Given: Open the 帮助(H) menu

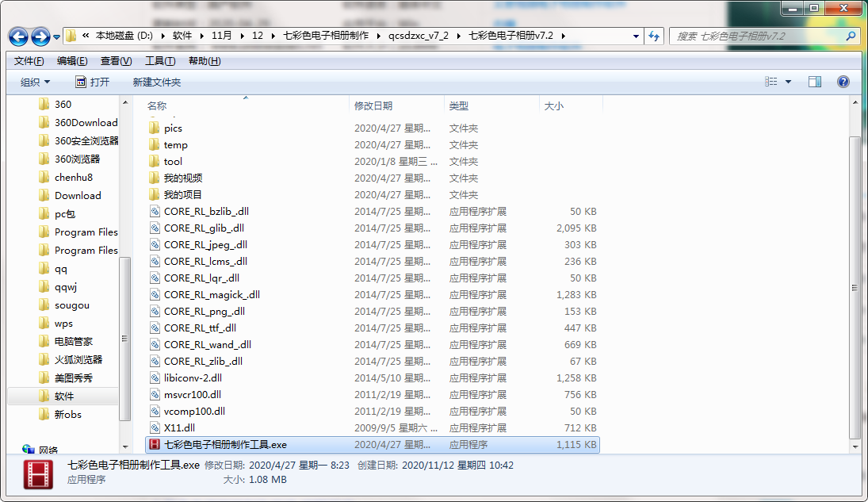Looking at the screenshot, I should [205, 61].
